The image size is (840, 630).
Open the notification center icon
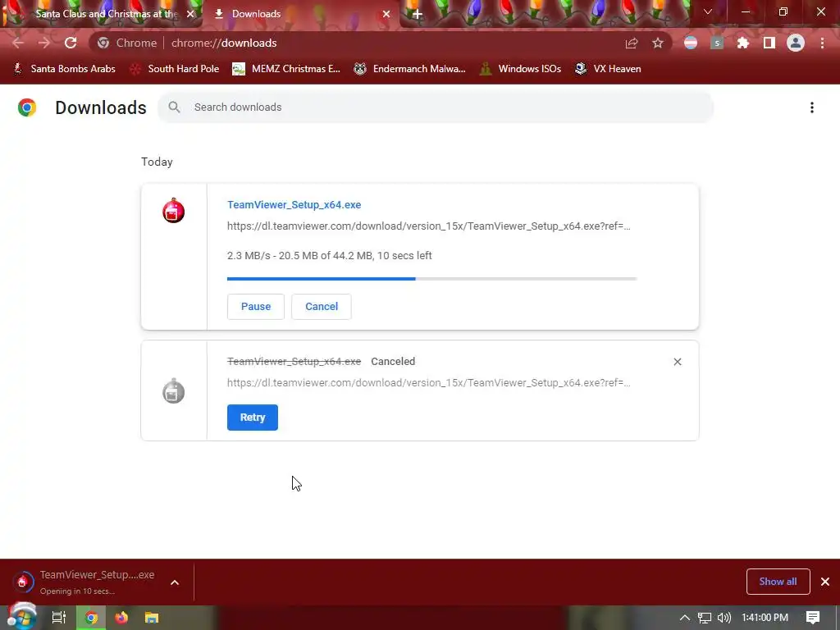click(813, 618)
